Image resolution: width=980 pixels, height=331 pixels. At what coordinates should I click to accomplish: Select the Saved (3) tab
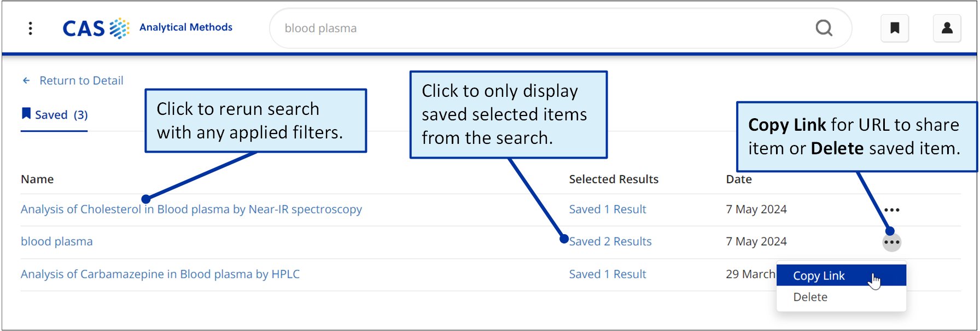[x=54, y=115]
